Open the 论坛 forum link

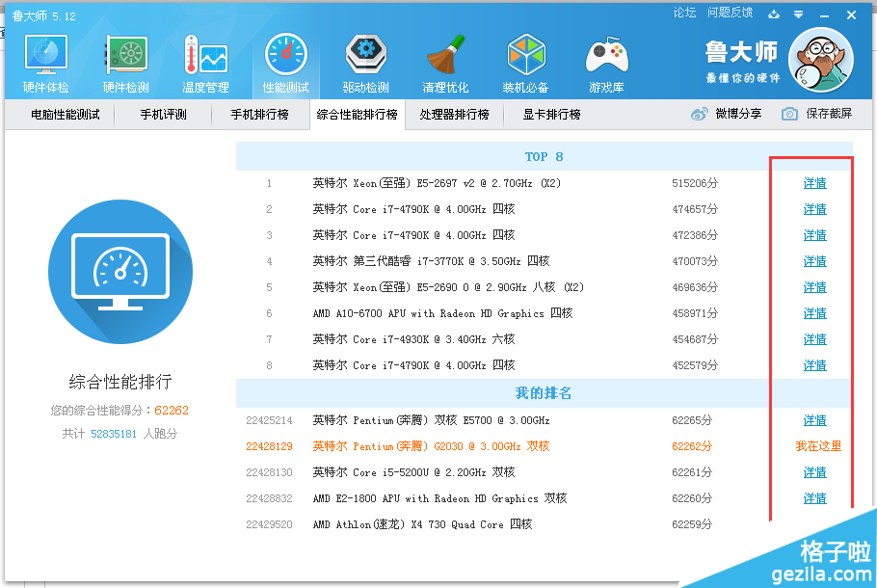(683, 13)
